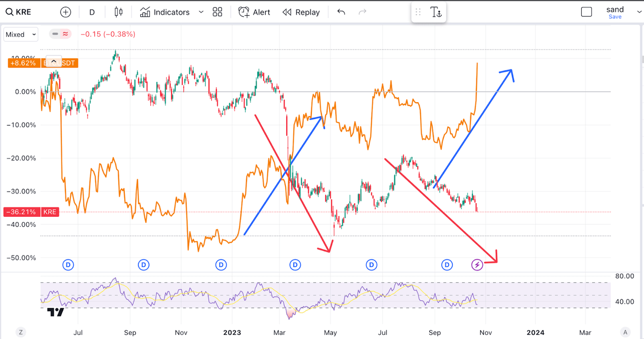Click the Z timezone button at bottom left

21,332
